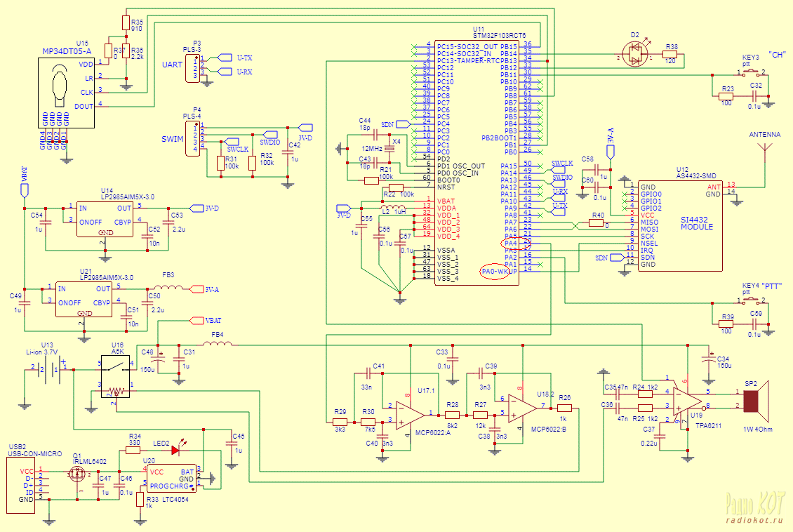Select the ANTENNA label text
The image size is (793, 532).
(x=765, y=135)
